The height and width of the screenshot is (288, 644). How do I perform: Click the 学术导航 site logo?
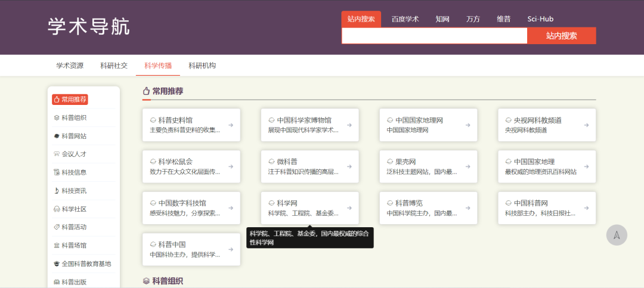pyautogui.click(x=89, y=27)
